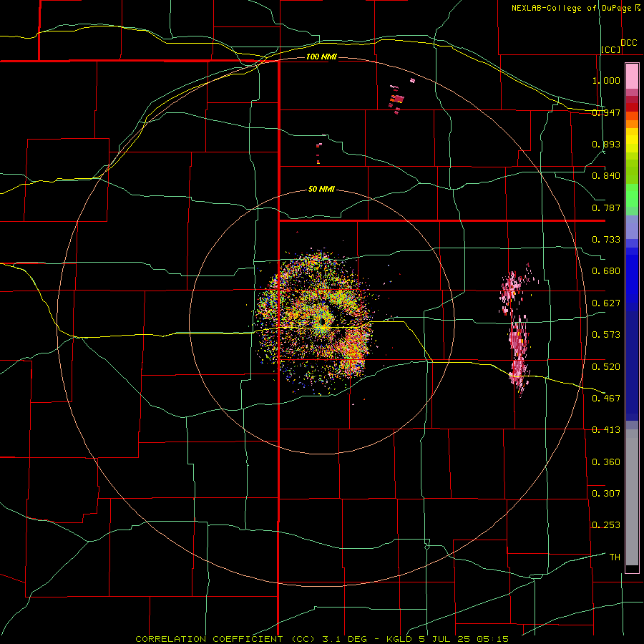Select the 0.413 scale value
644x644 pixels.
click(x=606, y=430)
